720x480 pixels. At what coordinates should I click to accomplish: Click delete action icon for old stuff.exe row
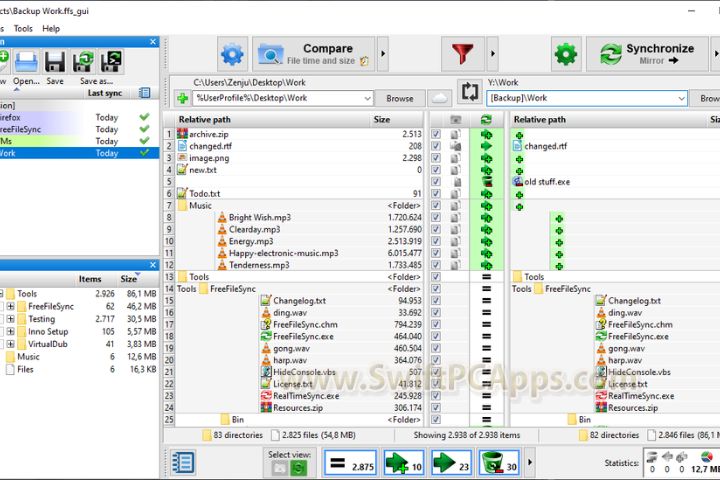click(486, 182)
